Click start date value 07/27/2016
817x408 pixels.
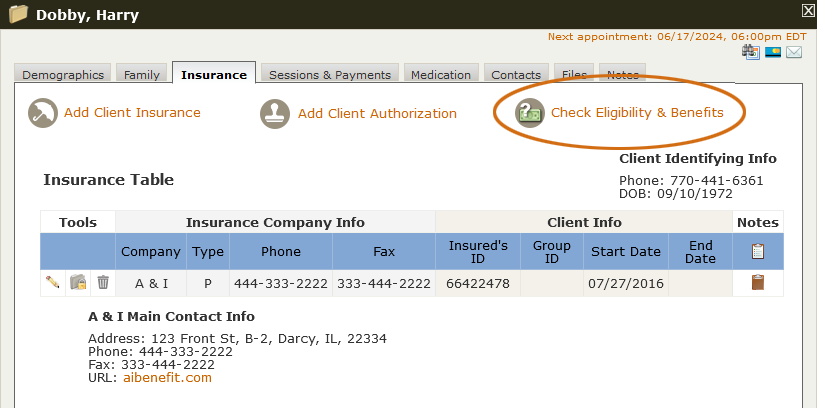(626, 283)
